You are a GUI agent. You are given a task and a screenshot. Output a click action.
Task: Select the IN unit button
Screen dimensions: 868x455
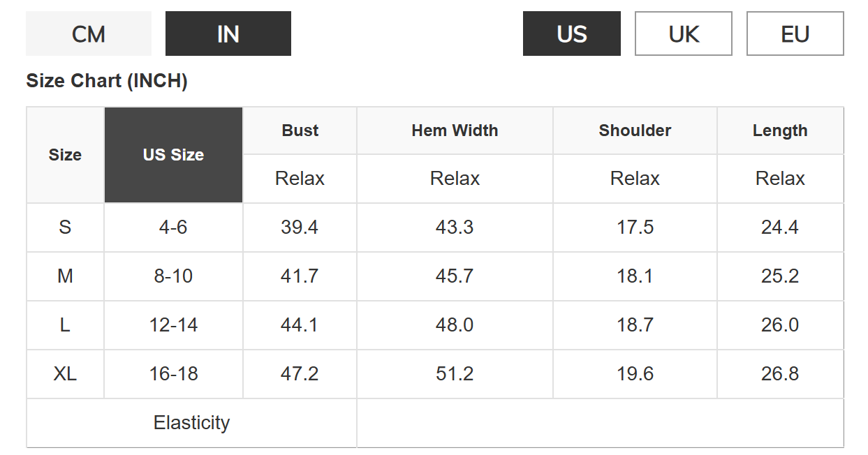pyautogui.click(x=228, y=33)
